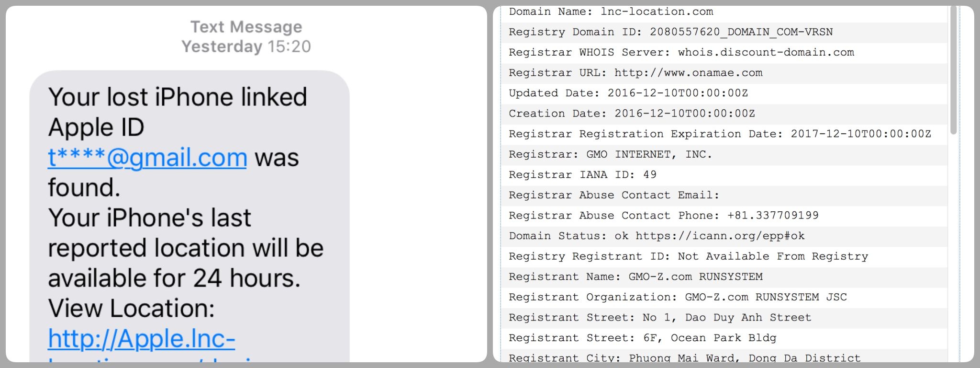Screen dimensions: 980x368
Task: Click the Registrar IANA ID 49 row
Action: pyautogui.click(x=583, y=174)
